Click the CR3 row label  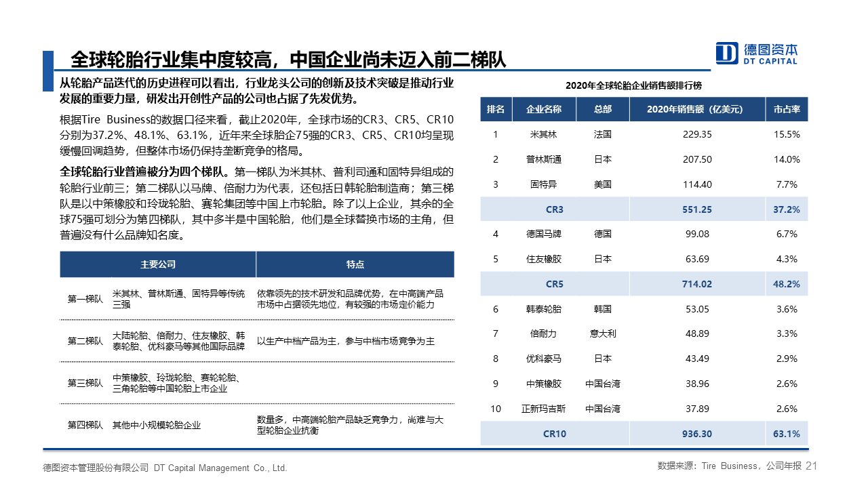click(554, 209)
